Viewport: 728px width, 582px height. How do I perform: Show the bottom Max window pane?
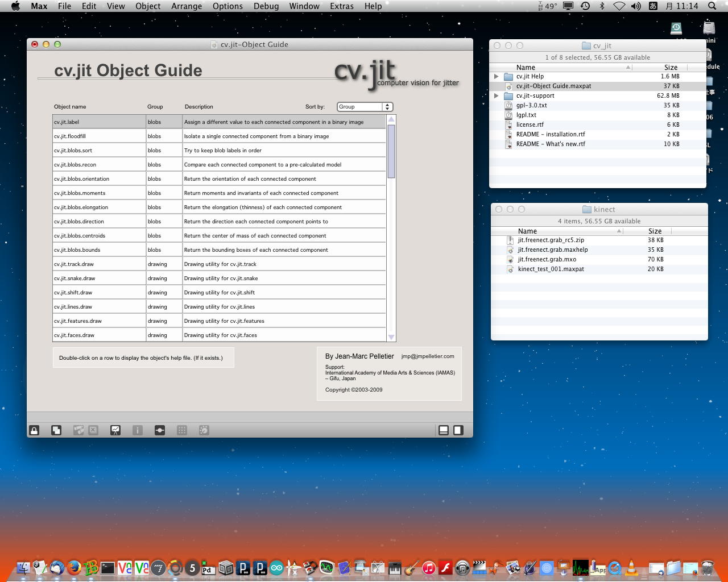pyautogui.click(x=444, y=430)
